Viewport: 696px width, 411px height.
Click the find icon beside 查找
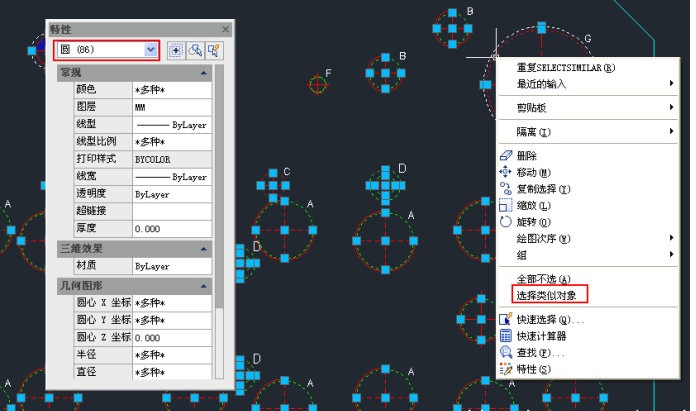[x=506, y=352]
